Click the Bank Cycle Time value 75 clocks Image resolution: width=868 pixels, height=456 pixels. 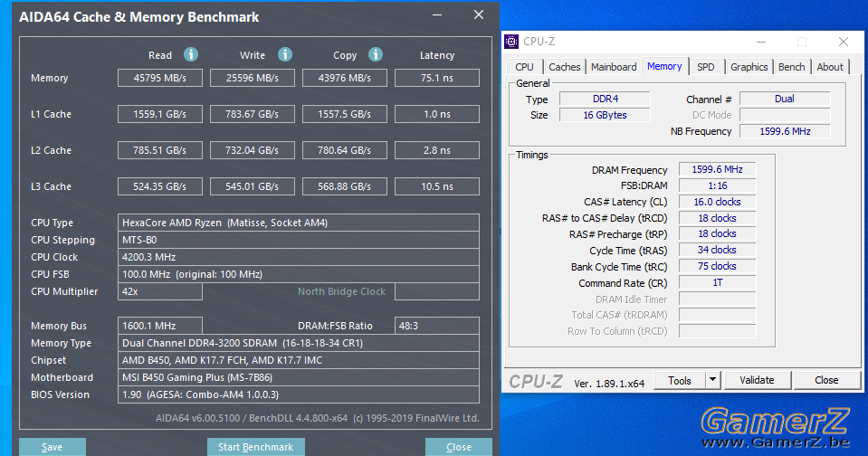tap(717, 266)
